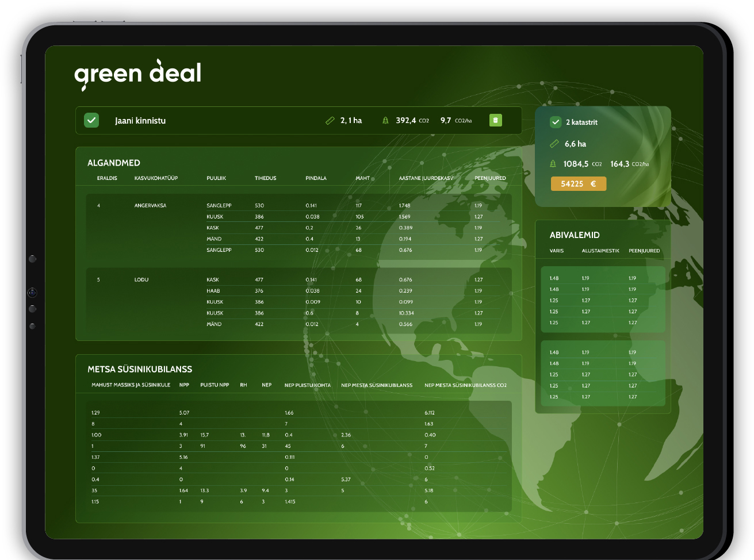Screen dimensions: 754x560
Task: Click the KASVUKOHATÜÜP column header
Action: click(x=156, y=178)
